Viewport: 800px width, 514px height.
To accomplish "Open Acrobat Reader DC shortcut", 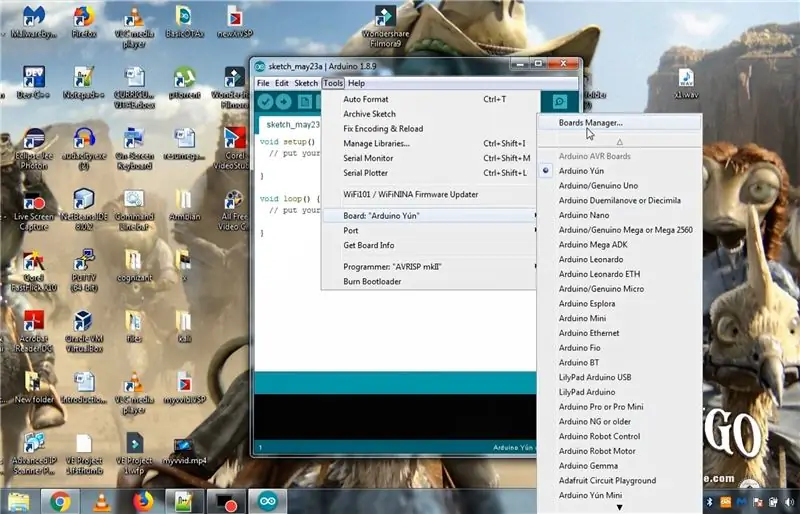I will [34, 332].
